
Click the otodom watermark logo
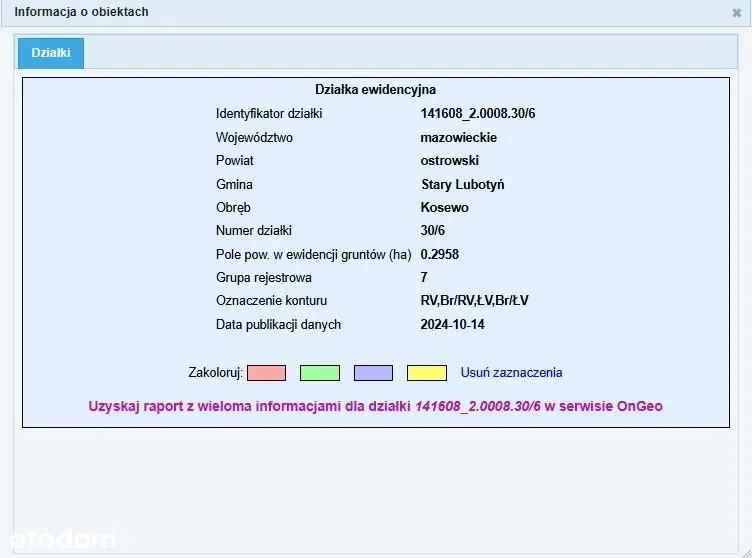click(x=58, y=540)
